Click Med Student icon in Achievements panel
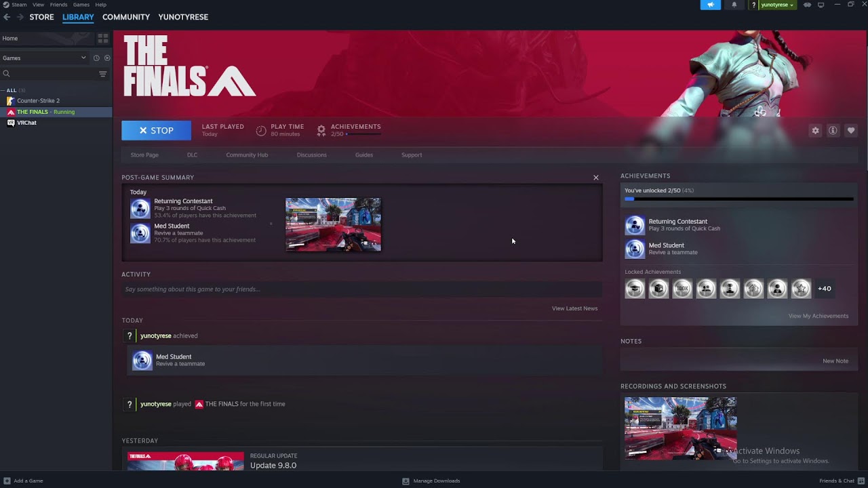This screenshot has height=488, width=868. pos(635,249)
